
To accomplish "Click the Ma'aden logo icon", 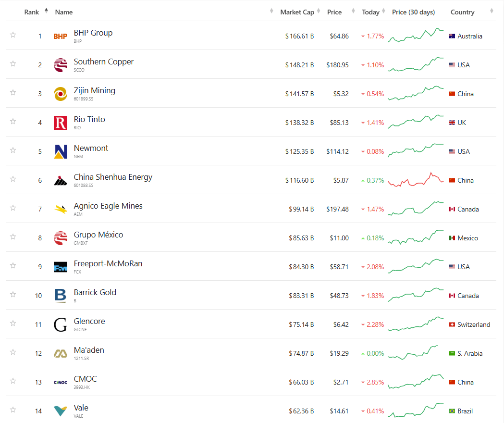I will (x=60, y=353).
